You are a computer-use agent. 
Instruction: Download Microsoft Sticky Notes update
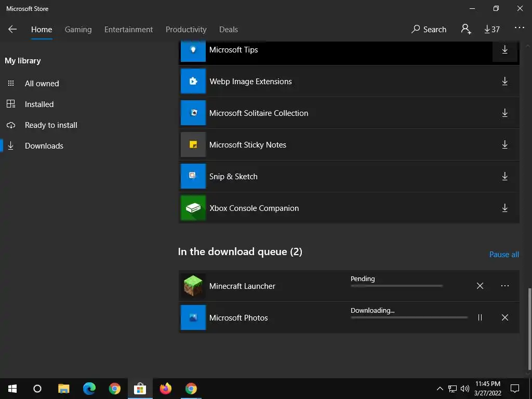[x=505, y=144]
